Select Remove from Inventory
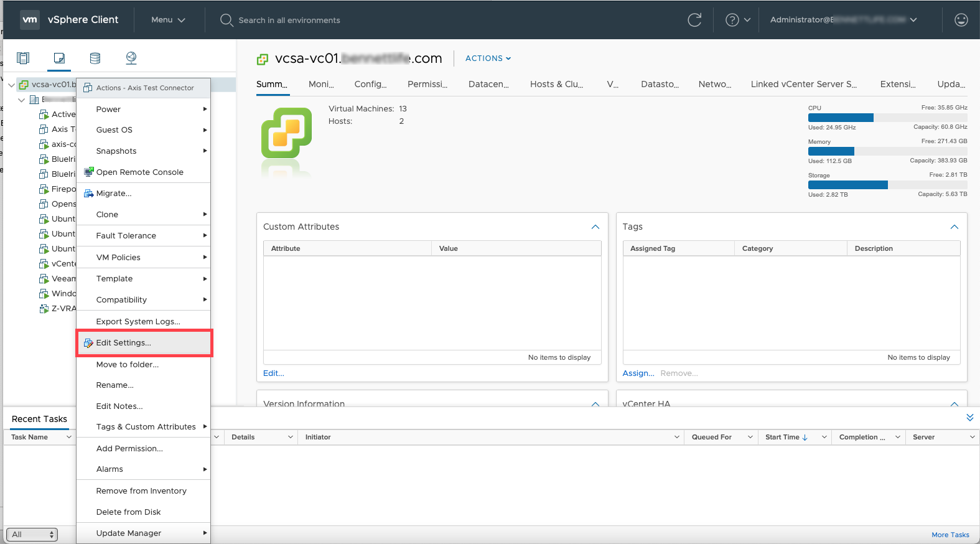The image size is (980, 544). coord(144,491)
